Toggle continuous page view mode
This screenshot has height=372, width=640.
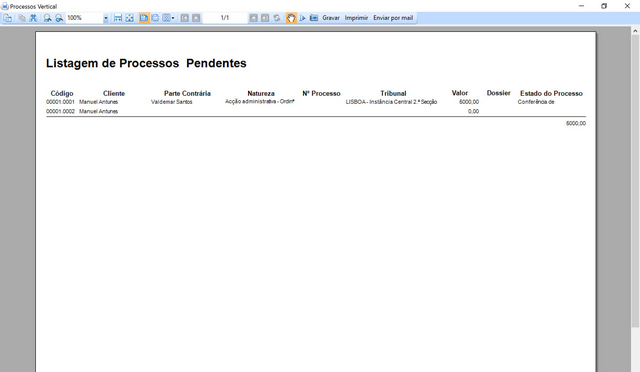[x=155, y=18]
